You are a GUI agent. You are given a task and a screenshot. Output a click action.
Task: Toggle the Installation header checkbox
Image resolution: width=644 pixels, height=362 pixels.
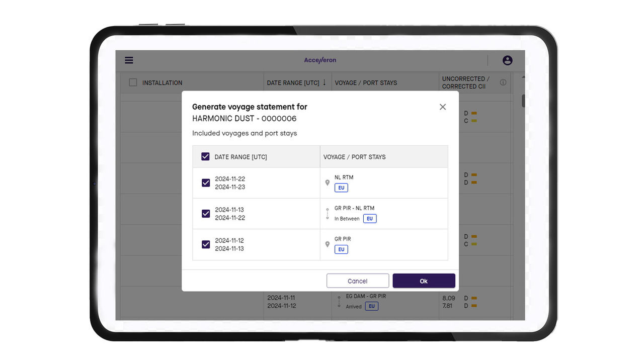pos(133,82)
